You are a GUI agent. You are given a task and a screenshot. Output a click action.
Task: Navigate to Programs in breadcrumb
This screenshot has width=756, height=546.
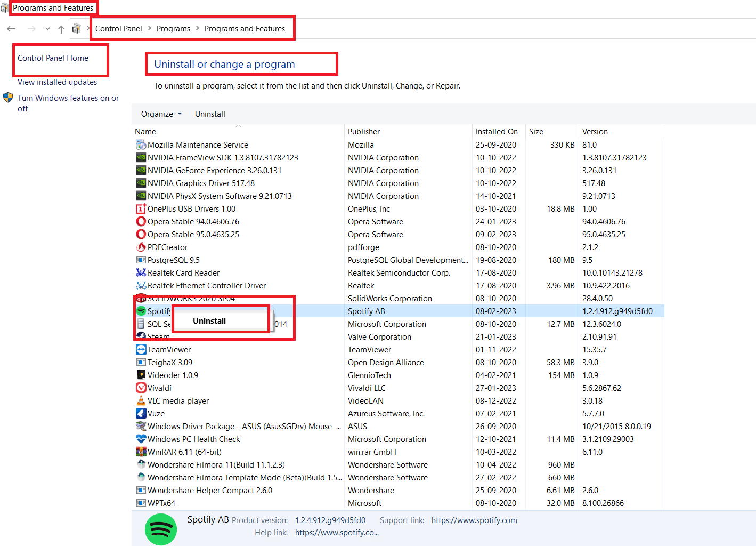pyautogui.click(x=173, y=29)
